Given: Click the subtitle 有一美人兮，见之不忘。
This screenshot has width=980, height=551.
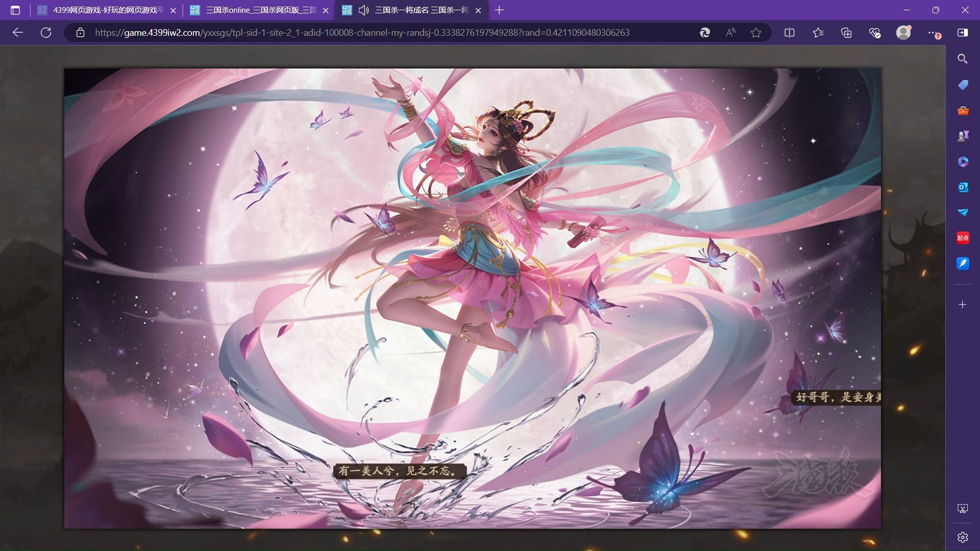Looking at the screenshot, I should point(400,471).
